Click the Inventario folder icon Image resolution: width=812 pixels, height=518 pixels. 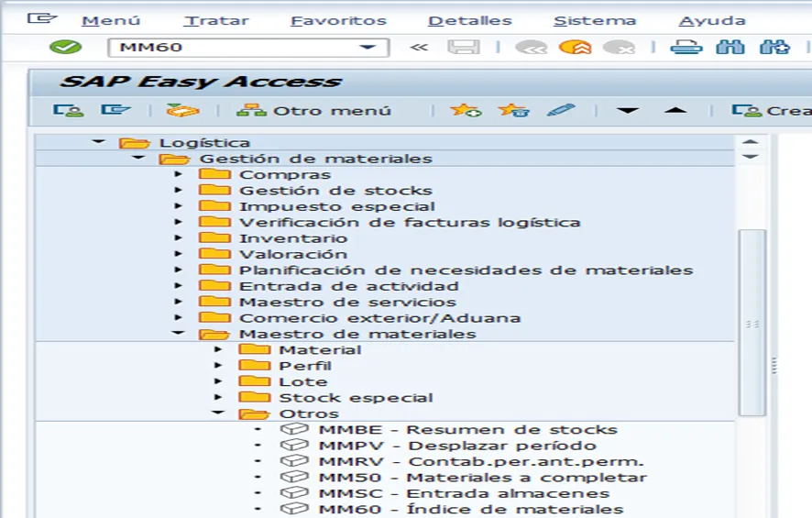coord(214,237)
